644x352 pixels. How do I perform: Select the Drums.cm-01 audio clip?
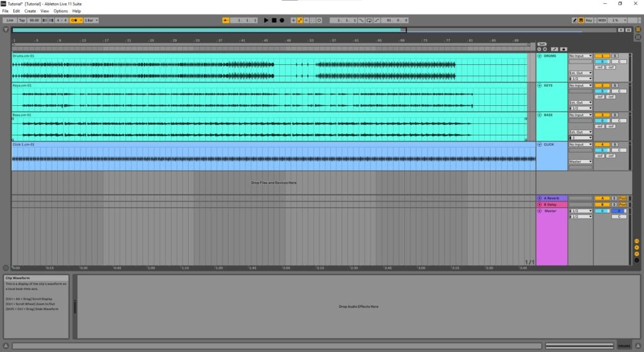coord(269,67)
